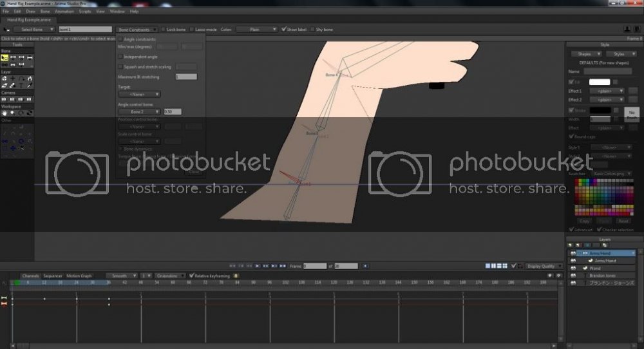Open the Angle control bone 'Bone 2' dropdown
The height and width of the screenshot is (349, 644).
139,111
